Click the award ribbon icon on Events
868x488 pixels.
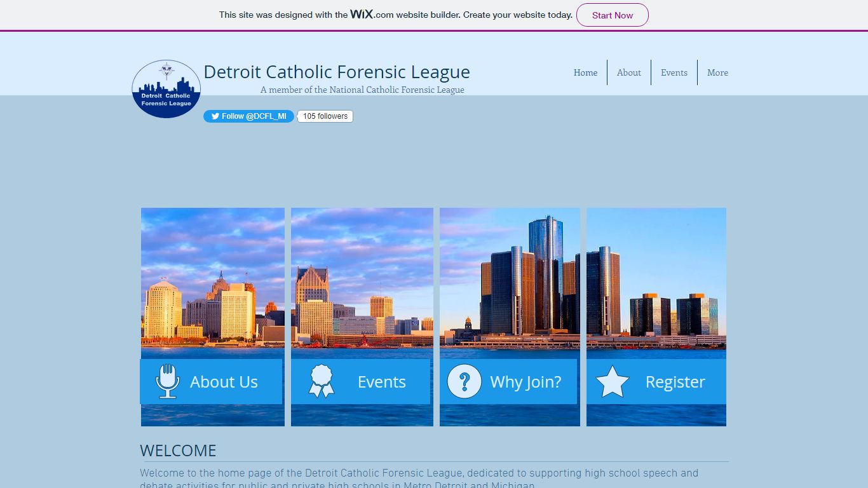[x=322, y=381]
